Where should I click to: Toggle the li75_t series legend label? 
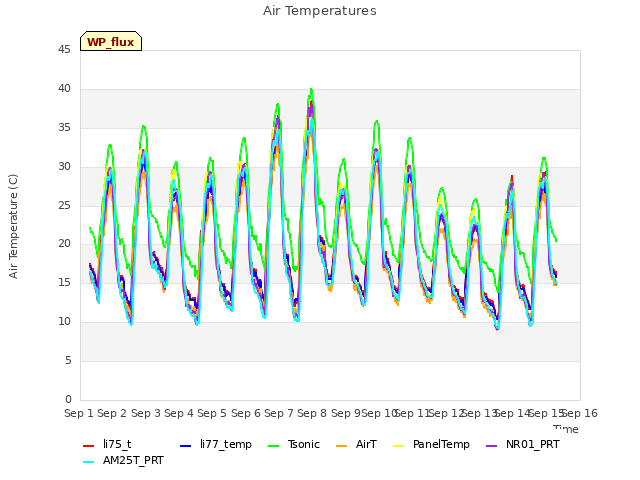(117, 444)
